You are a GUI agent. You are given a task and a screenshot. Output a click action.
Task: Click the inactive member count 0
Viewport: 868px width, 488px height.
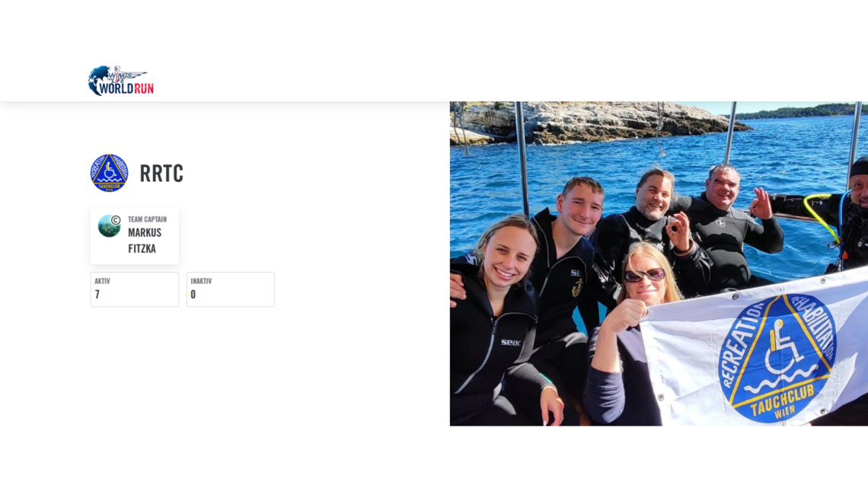pyautogui.click(x=193, y=295)
